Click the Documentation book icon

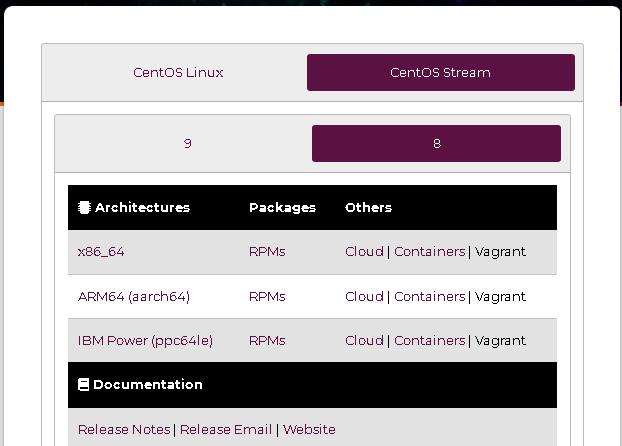tap(84, 385)
